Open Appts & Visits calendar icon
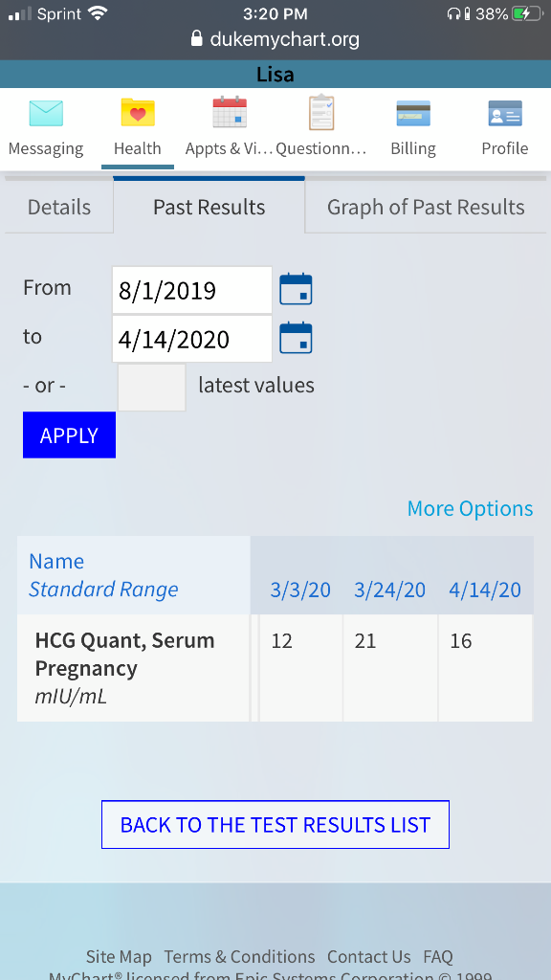 (x=230, y=113)
